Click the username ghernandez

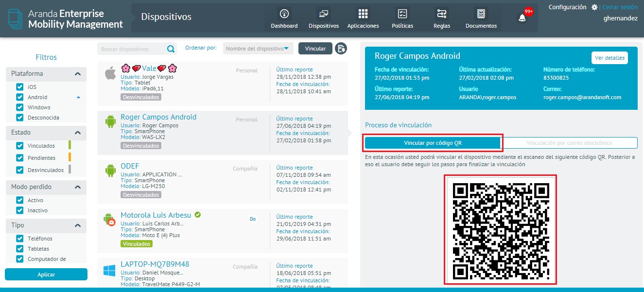[620, 18]
